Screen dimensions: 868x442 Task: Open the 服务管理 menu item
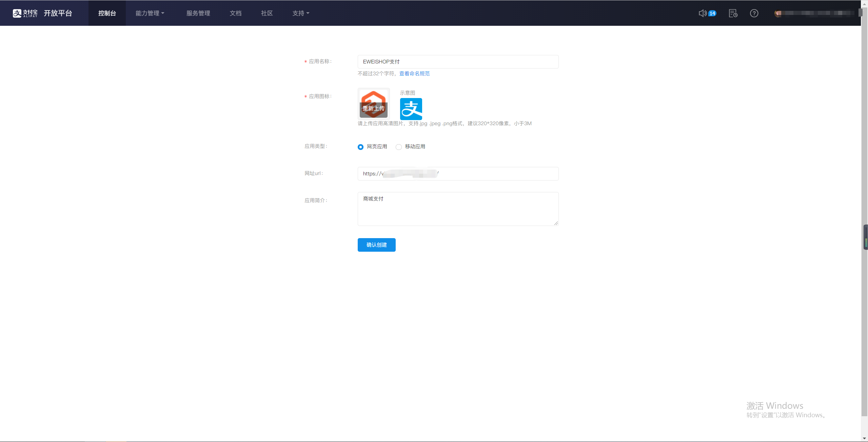pyautogui.click(x=198, y=13)
